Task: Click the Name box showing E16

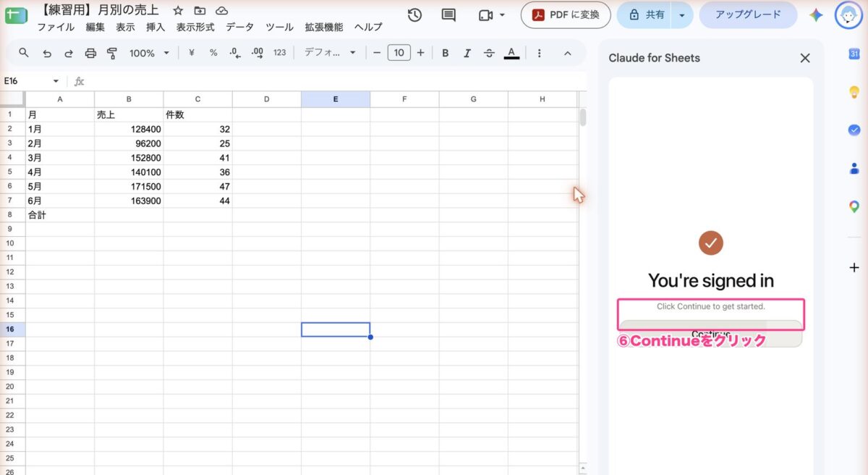Action: pos(26,81)
